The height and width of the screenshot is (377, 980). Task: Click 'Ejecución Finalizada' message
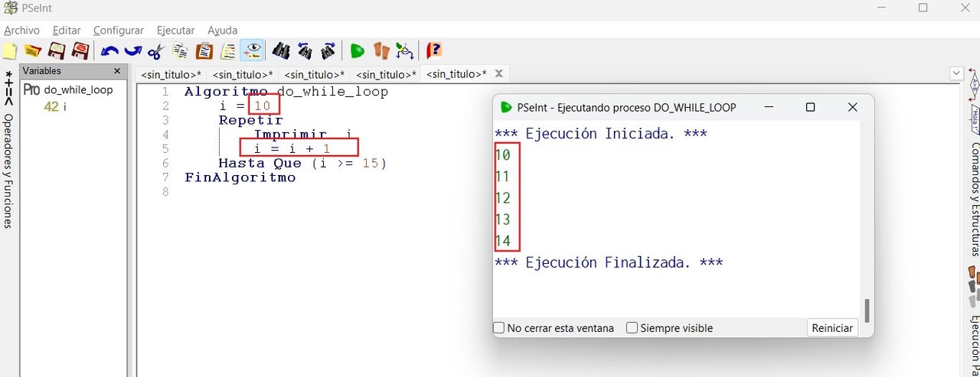[x=608, y=263]
